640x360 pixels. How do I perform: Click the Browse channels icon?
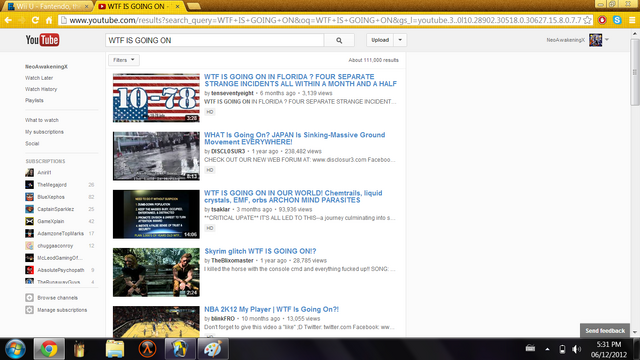pos(29,298)
